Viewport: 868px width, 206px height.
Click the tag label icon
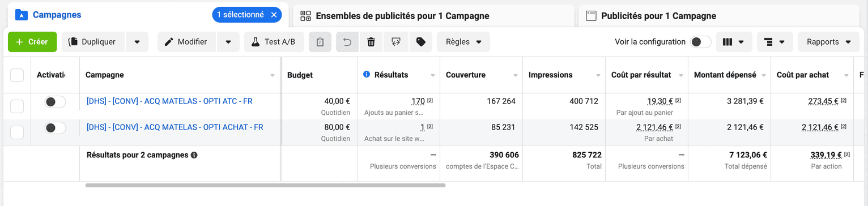[x=420, y=42]
